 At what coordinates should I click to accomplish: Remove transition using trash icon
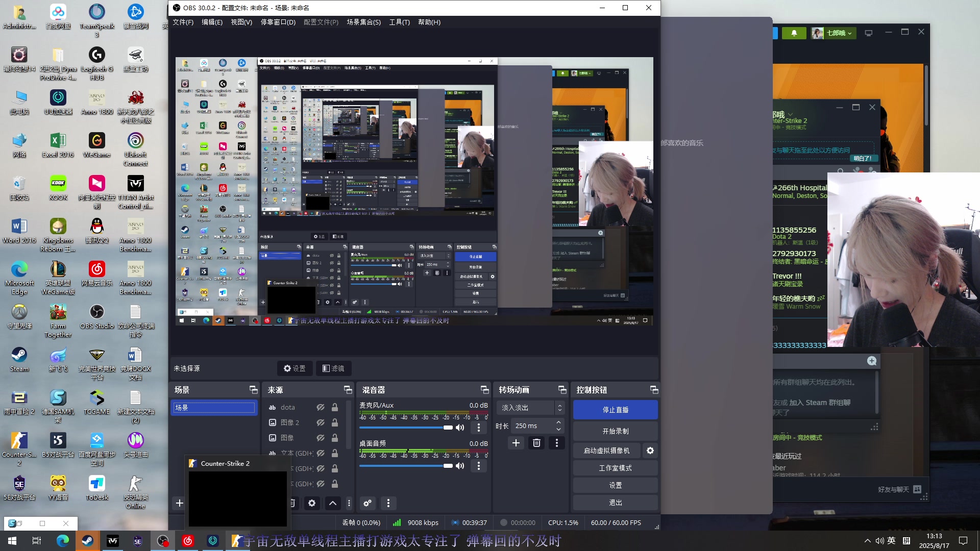pyautogui.click(x=536, y=443)
